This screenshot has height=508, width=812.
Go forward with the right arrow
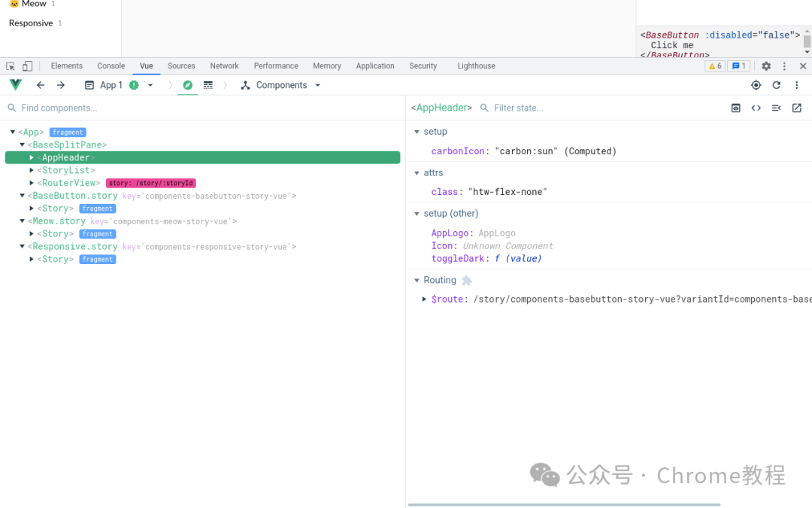click(x=61, y=85)
